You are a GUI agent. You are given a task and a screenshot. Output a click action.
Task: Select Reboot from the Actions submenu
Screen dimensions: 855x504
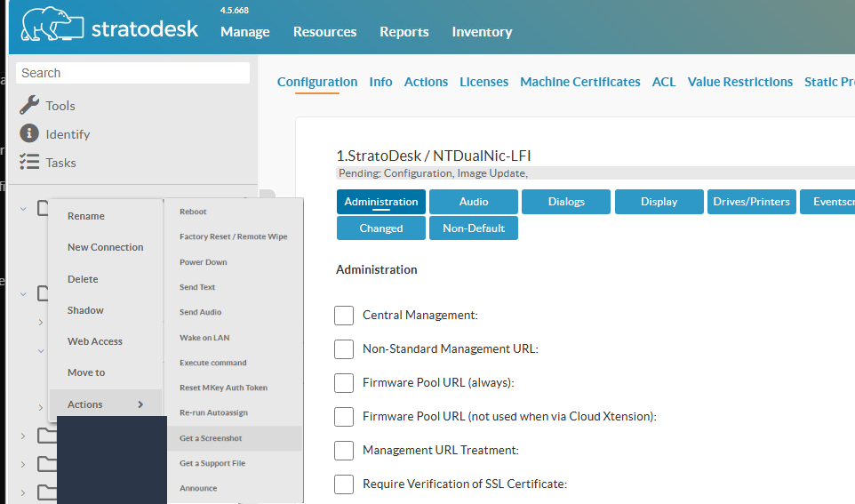point(193,212)
